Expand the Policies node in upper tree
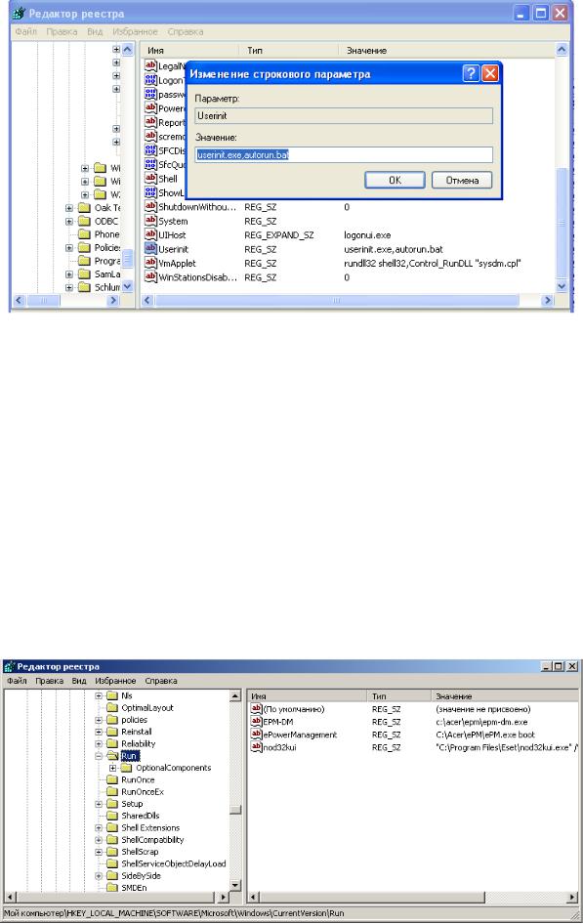This screenshot has height=924, width=583. point(69,247)
